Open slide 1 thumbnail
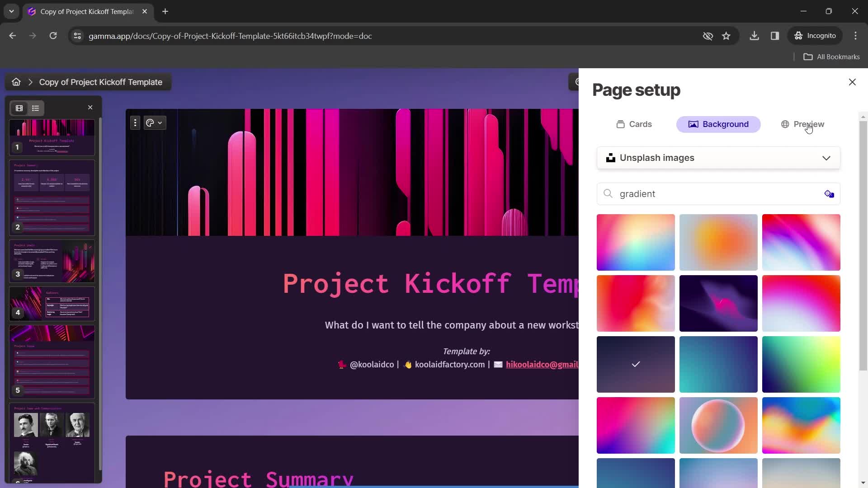This screenshot has height=488, width=868. tap(52, 137)
